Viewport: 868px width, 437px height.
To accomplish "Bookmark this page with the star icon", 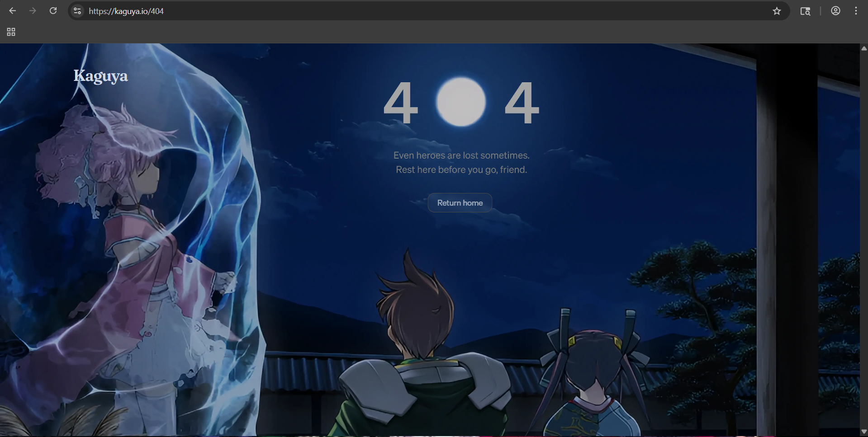I will [777, 11].
